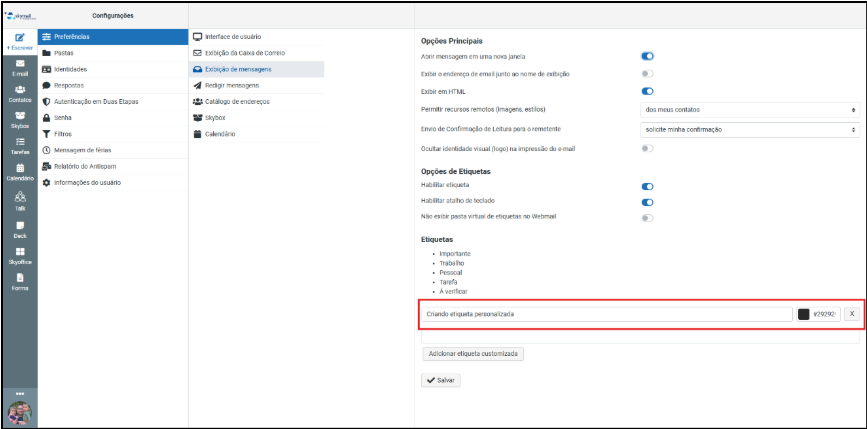
Task: Open the Tarefas tasks icon
Action: tap(20, 145)
